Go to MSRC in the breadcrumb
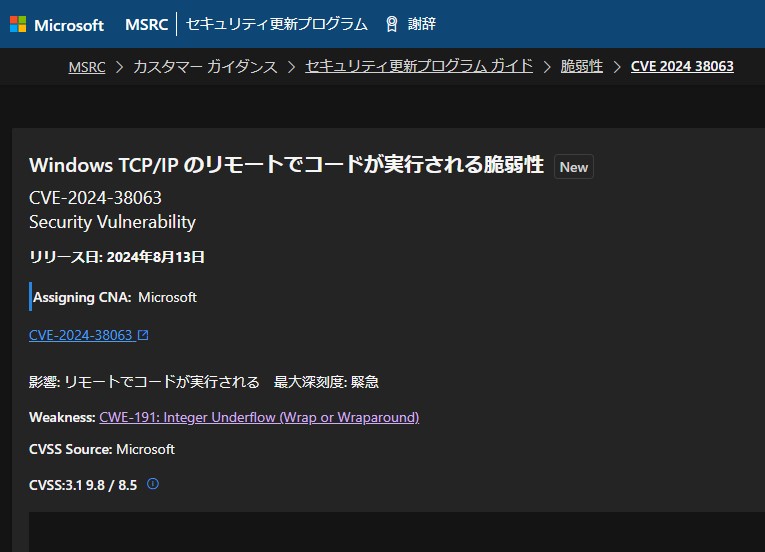 click(87, 66)
